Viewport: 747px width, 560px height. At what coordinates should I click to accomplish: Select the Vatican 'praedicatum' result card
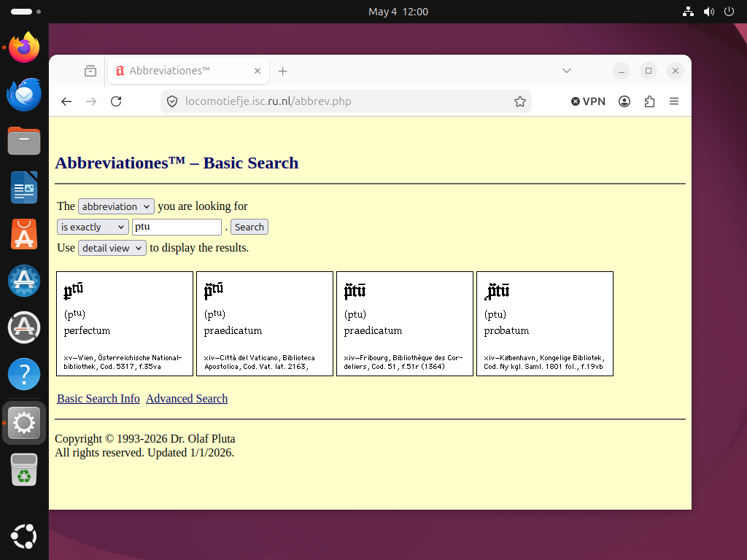265,324
